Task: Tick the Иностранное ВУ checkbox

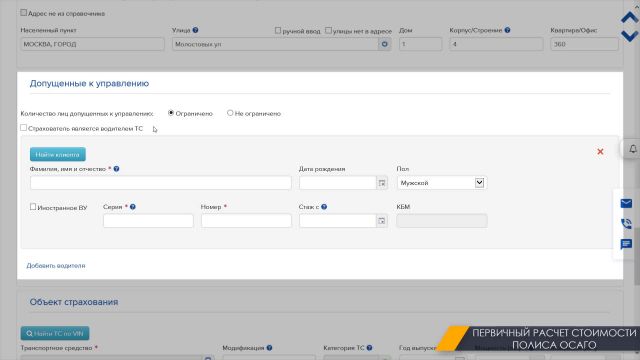Action: (x=33, y=207)
